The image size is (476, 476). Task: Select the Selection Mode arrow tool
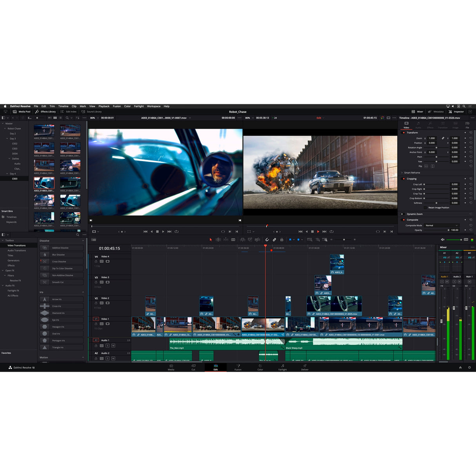pos(211,240)
